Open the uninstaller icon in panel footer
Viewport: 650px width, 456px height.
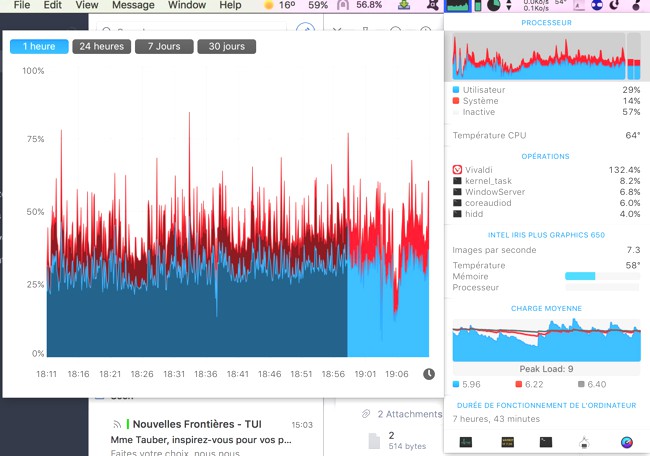point(586,441)
